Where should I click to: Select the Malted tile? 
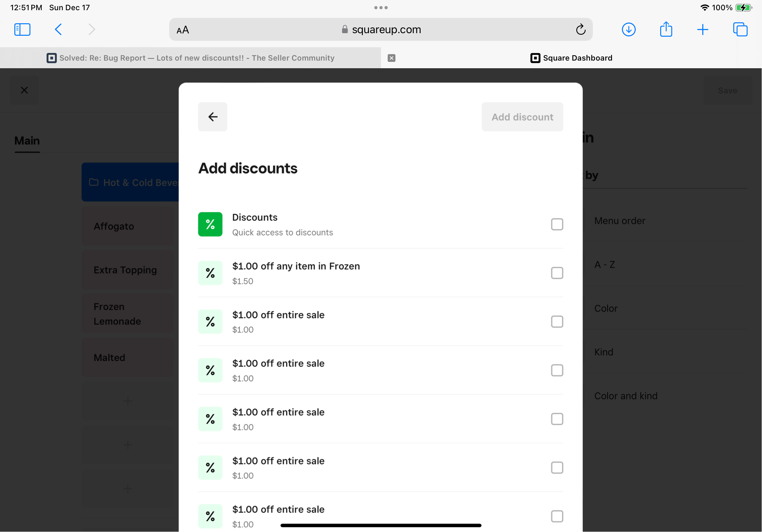tap(128, 358)
